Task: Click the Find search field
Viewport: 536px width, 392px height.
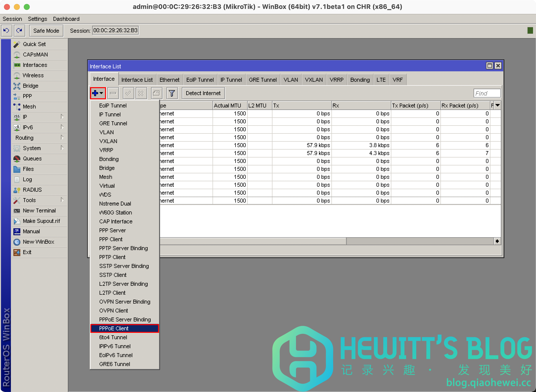Action: point(486,93)
